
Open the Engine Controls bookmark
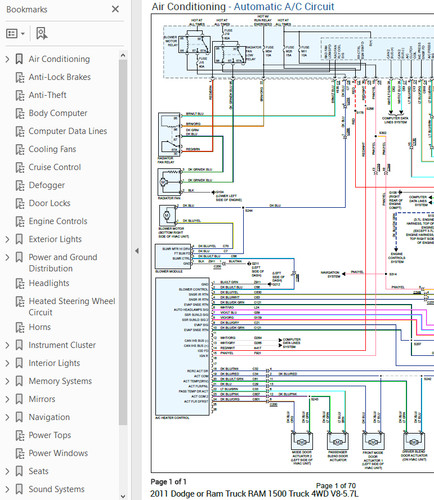tap(58, 221)
